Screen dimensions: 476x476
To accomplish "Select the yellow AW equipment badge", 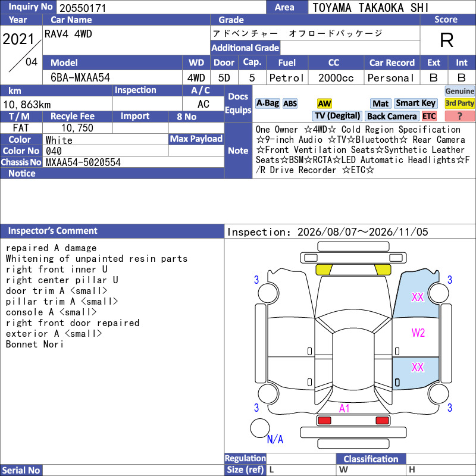I will coord(324,104).
